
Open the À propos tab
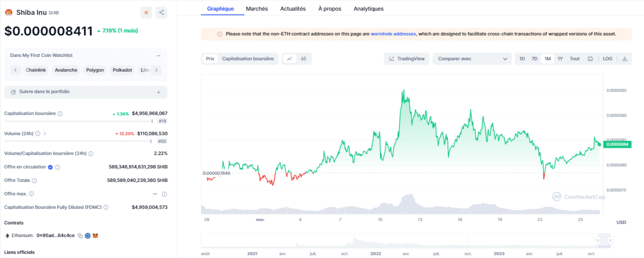[x=330, y=9]
